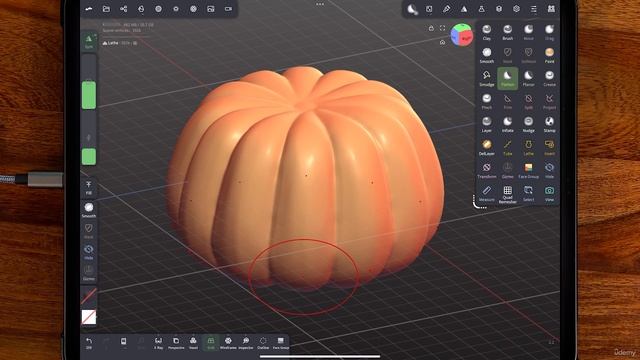Image resolution: width=640 pixels, height=360 pixels.
Task: Select the Stamp tool
Action: (549, 124)
